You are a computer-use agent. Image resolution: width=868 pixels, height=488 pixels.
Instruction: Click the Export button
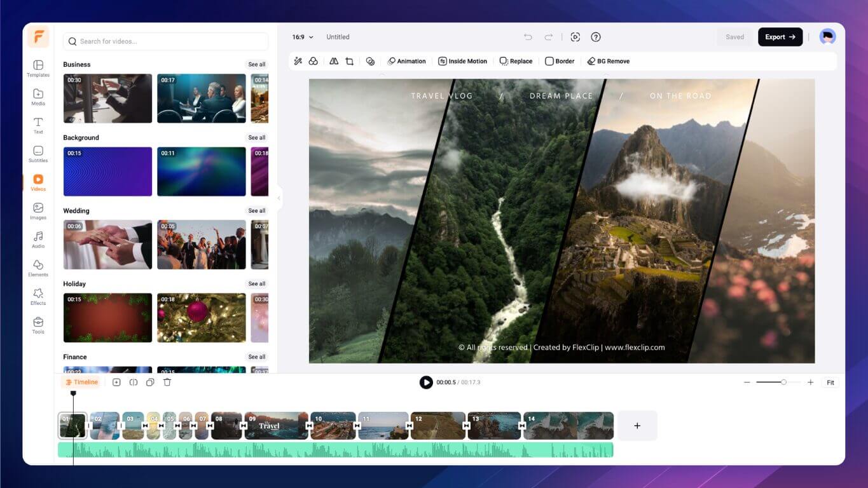coord(780,37)
